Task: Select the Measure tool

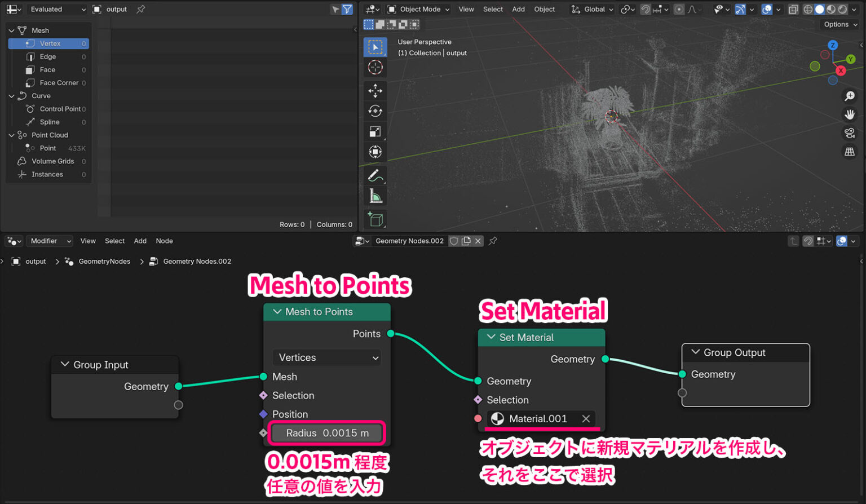Action: point(375,196)
